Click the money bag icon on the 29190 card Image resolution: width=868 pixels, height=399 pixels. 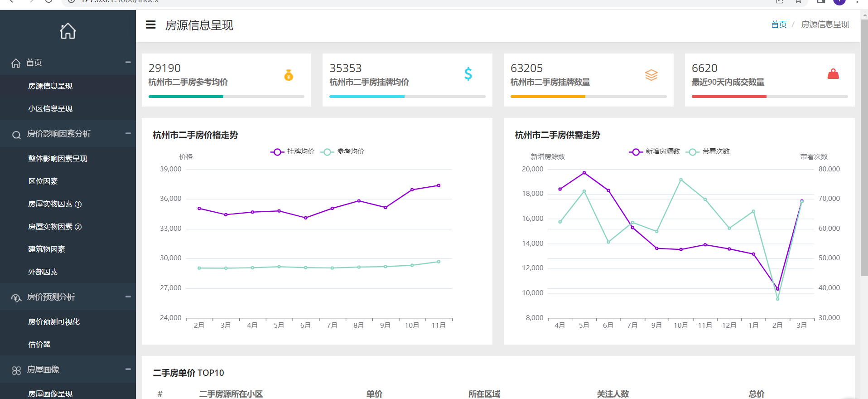coord(289,75)
